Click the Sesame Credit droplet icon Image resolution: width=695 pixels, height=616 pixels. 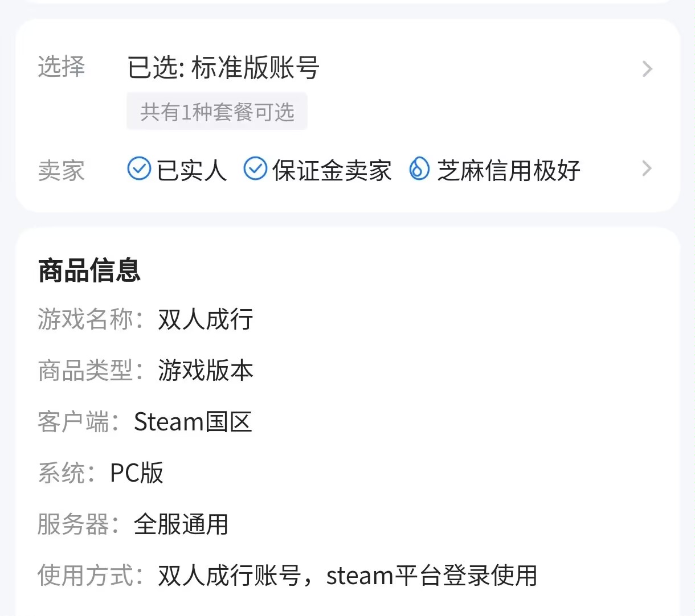coord(419,169)
